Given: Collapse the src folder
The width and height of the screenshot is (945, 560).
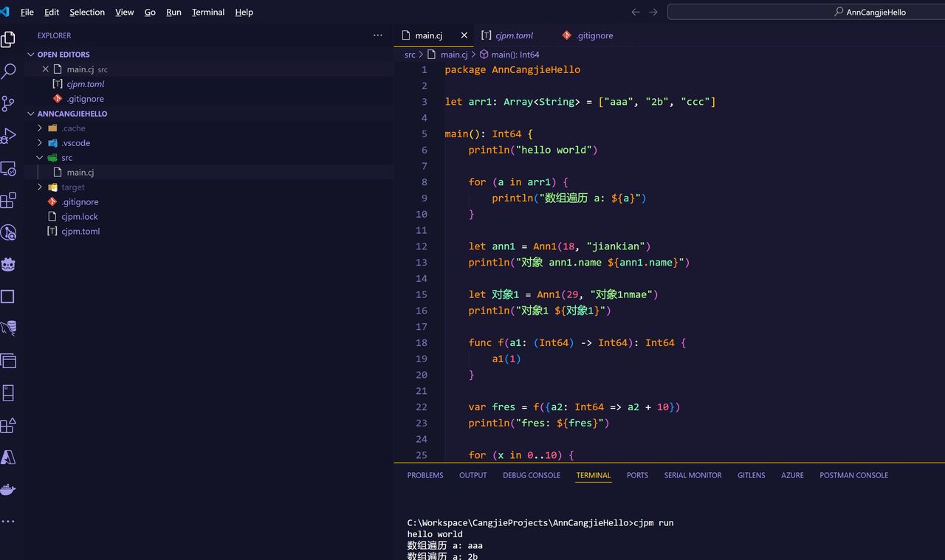Looking at the screenshot, I should [66, 158].
